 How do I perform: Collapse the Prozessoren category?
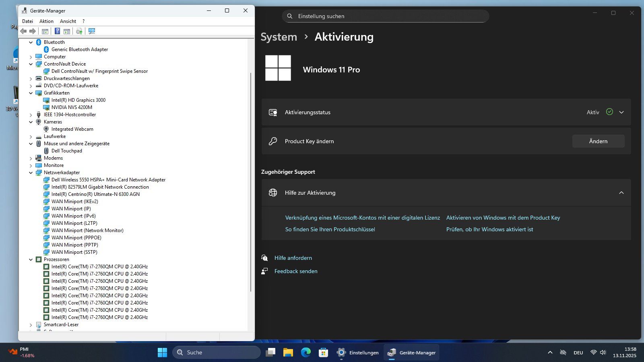click(31, 259)
